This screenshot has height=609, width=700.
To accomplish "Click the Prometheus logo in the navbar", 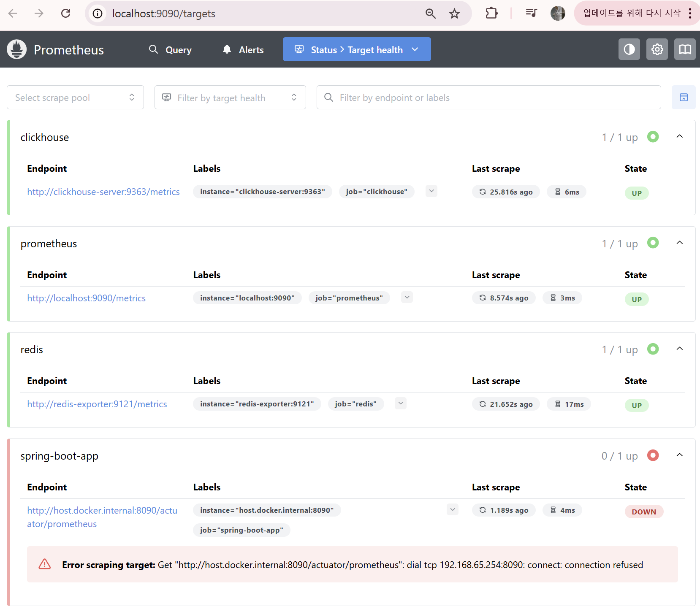I will (x=16, y=49).
